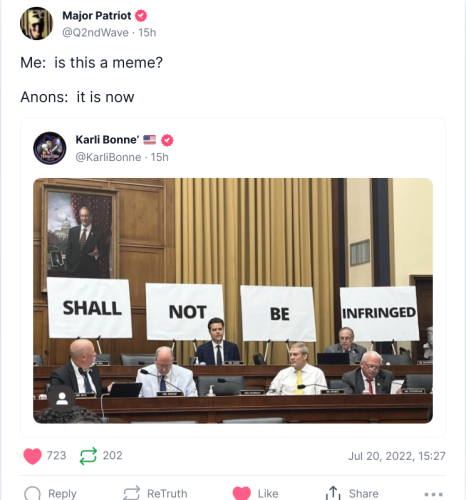
Task: Click Major Patriot's verified badge
Action: (x=141, y=16)
